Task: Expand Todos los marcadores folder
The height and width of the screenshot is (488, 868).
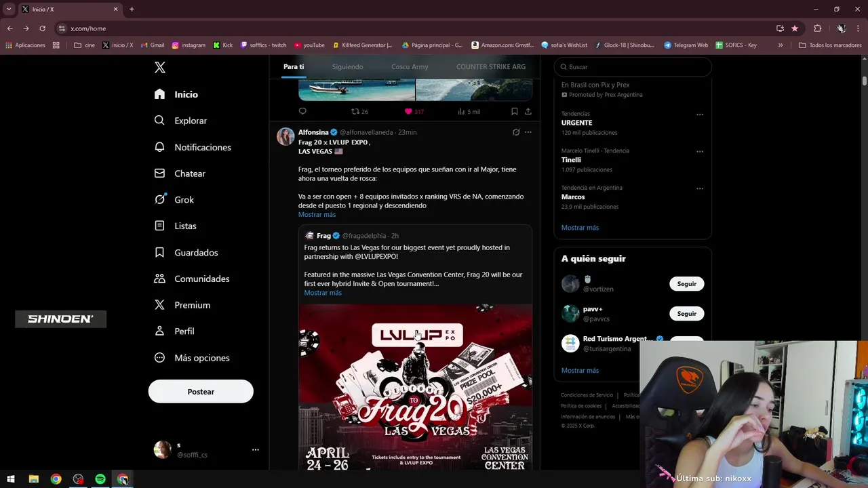Action: (830, 45)
